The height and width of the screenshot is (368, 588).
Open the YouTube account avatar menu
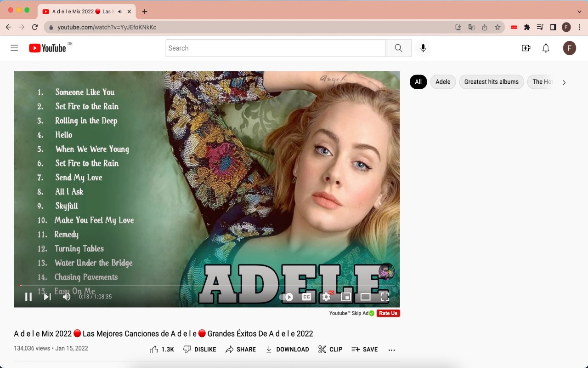tap(570, 48)
